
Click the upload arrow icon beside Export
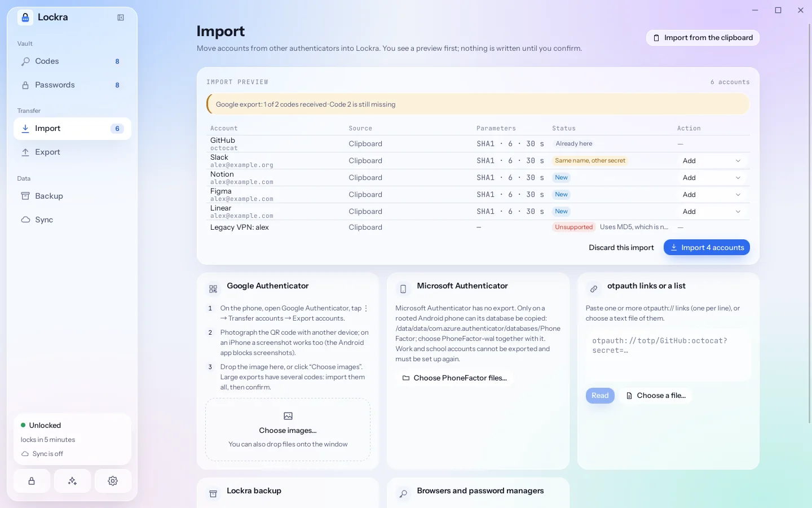[25, 152]
